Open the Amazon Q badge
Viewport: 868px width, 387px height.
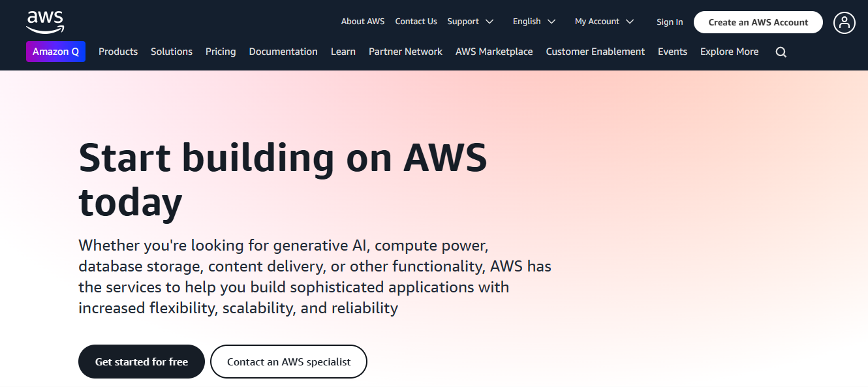click(x=55, y=52)
